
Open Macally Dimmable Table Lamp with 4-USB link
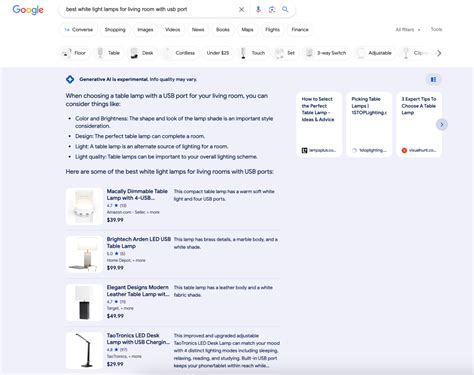pos(137,194)
